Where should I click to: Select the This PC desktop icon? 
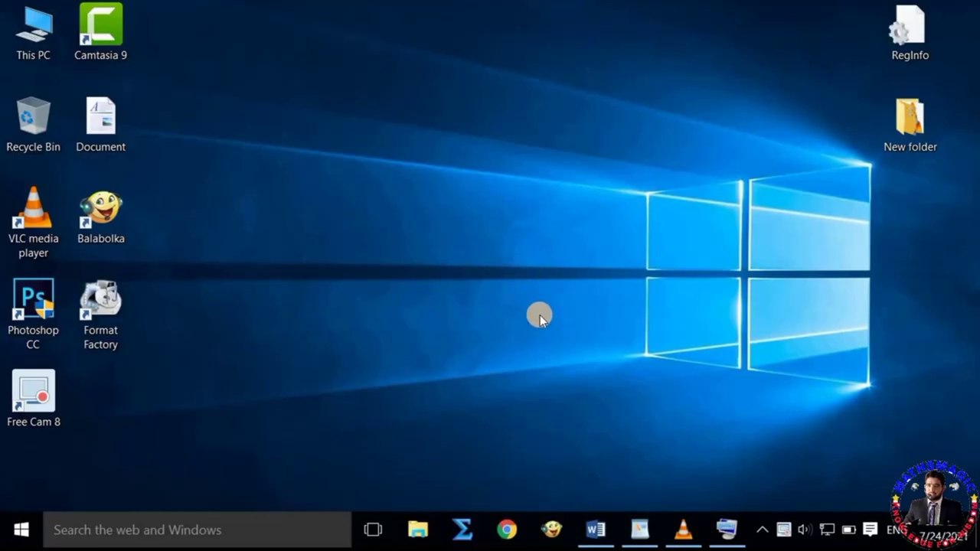pos(34,33)
